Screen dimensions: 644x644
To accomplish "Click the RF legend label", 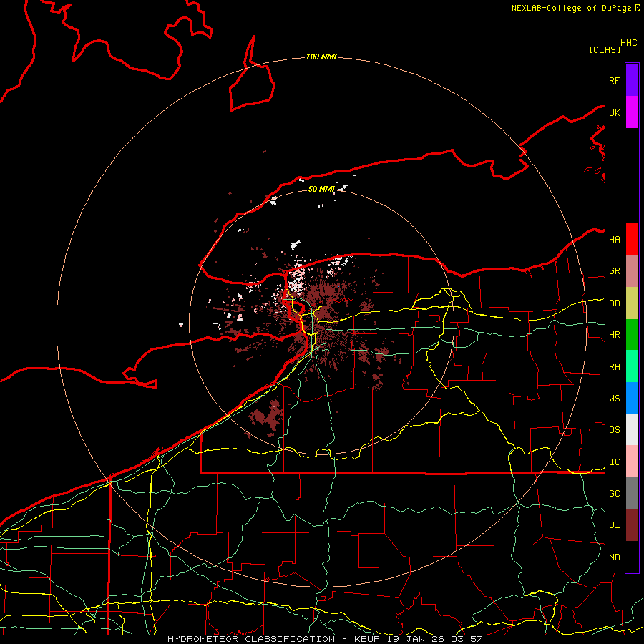I will (614, 80).
